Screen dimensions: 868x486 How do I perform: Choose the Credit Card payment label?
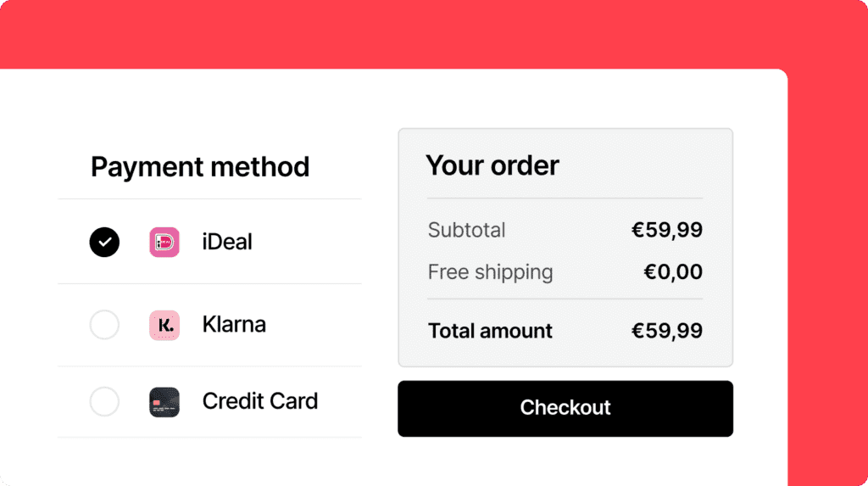point(260,401)
